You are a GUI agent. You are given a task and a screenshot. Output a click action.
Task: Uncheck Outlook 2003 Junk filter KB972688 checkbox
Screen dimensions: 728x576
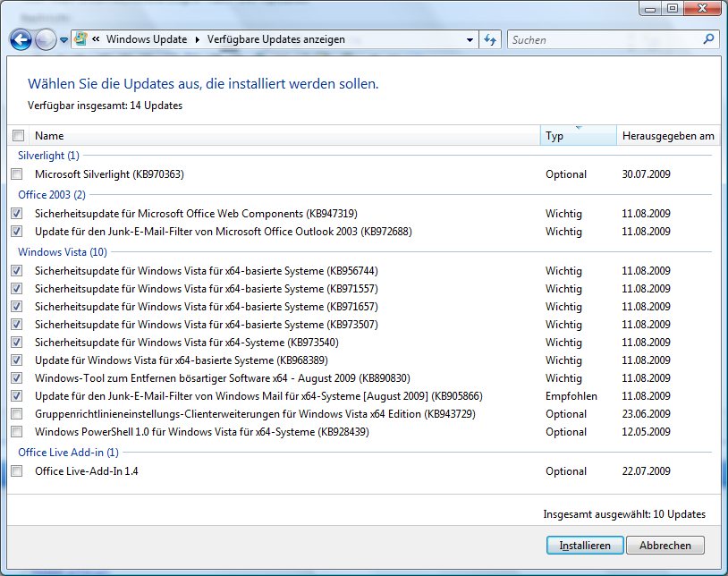pyautogui.click(x=17, y=231)
